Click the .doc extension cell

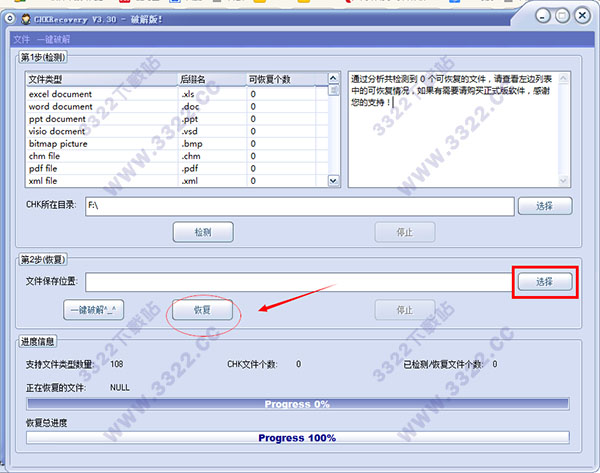(190, 107)
